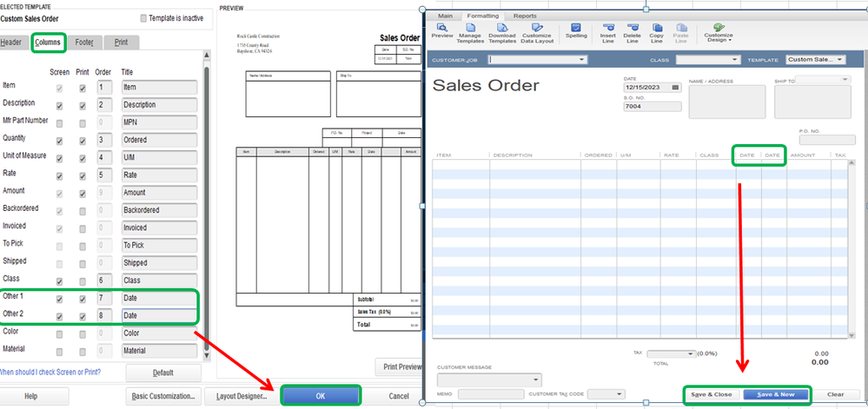Select the Formatting tab of Sales Order
The image size is (868, 409).
[483, 16]
